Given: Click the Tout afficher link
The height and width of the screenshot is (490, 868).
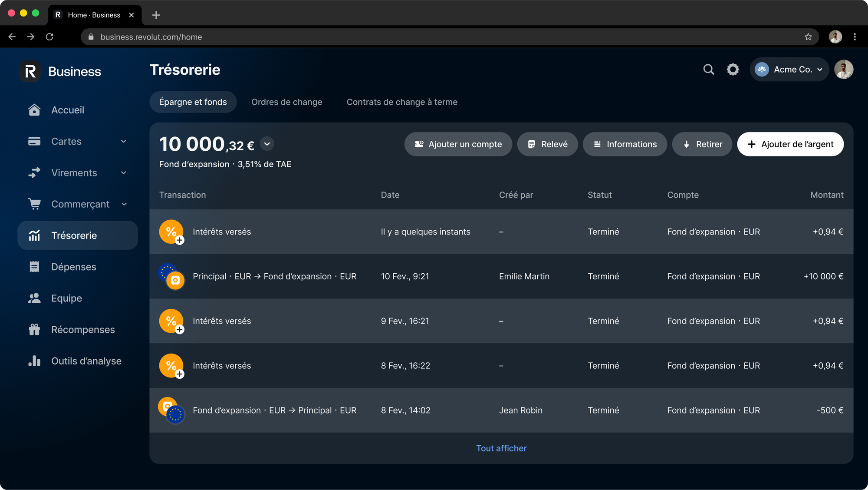Looking at the screenshot, I should [x=501, y=448].
